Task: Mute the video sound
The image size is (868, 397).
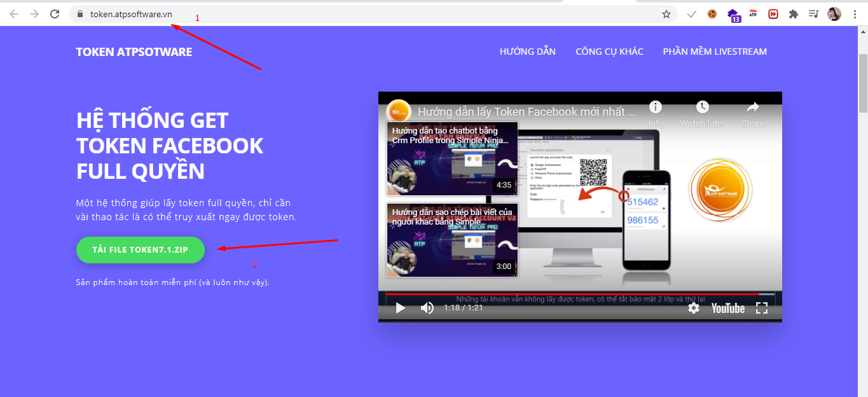Action: (427, 308)
